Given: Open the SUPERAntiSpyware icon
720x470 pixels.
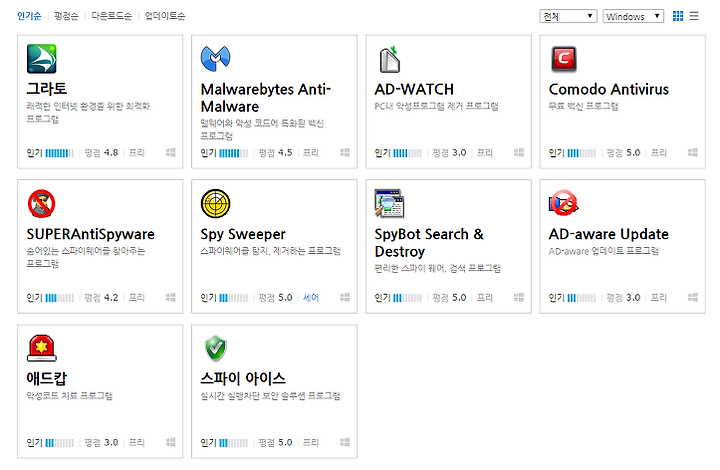Looking at the screenshot, I should (x=41, y=203).
